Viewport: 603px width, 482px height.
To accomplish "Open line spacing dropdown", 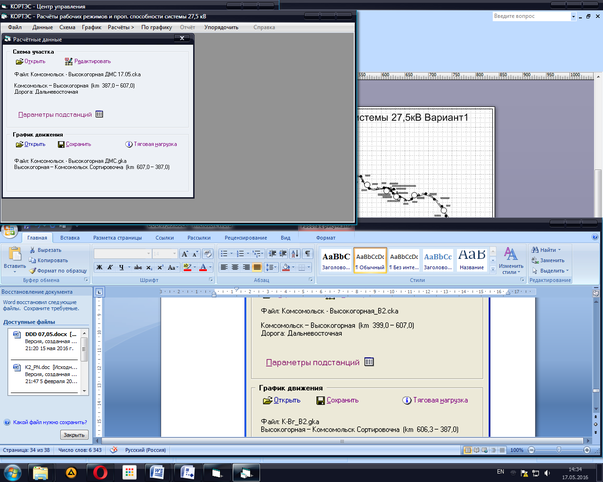I will (x=271, y=267).
